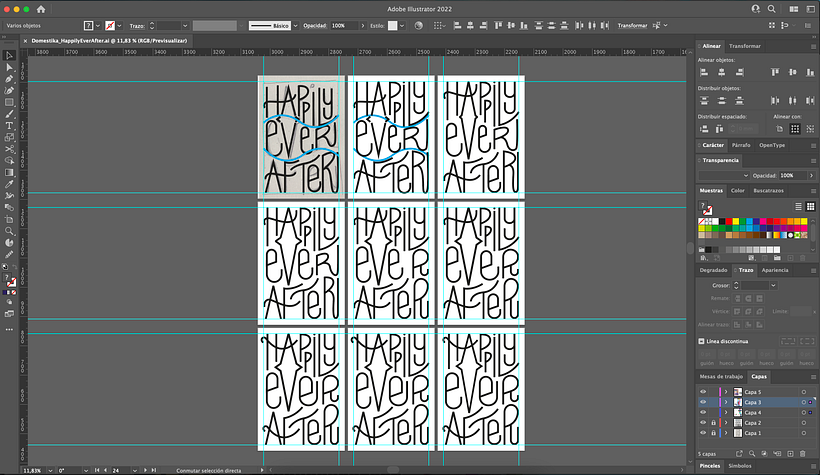
Task: Open Transformar in the control bar
Action: [x=632, y=26]
